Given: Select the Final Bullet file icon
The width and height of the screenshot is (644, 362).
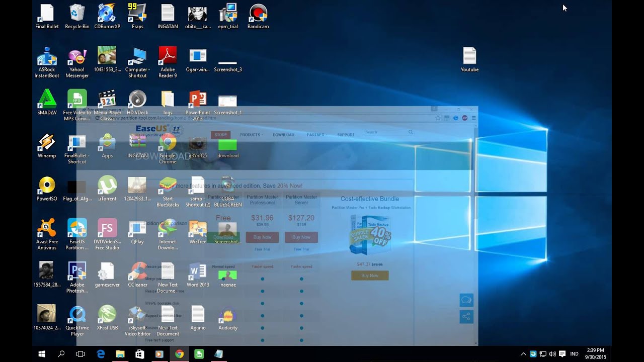Looking at the screenshot, I should (47, 17).
